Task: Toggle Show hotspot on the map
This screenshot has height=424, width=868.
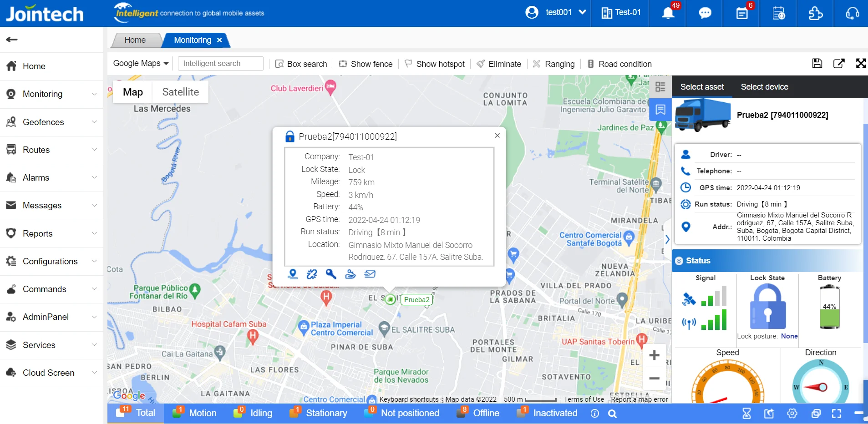Action: click(435, 64)
